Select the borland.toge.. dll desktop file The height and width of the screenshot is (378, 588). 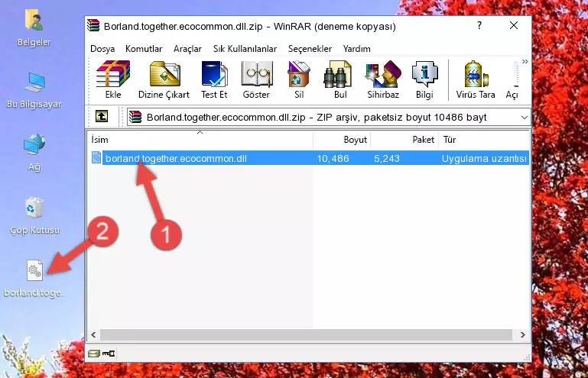34,279
